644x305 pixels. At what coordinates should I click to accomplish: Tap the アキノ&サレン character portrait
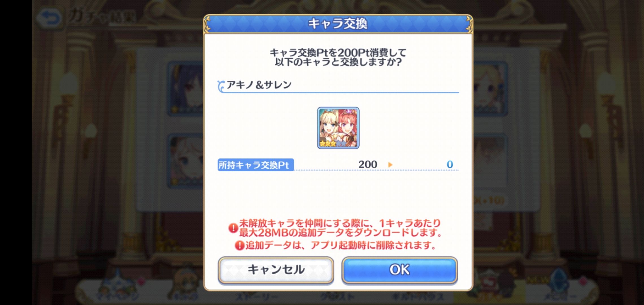[x=338, y=128]
